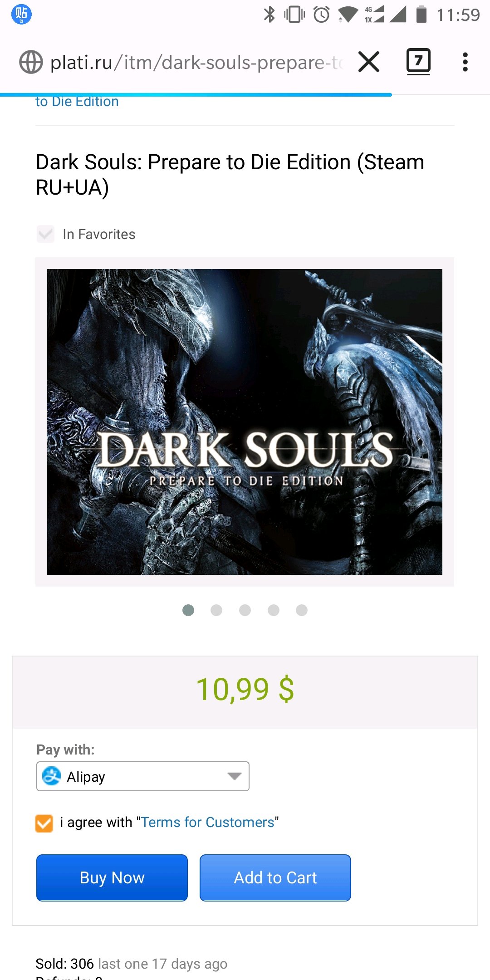Open the browser three-dot overflow menu
This screenshot has height=980, width=490.
pos(465,62)
